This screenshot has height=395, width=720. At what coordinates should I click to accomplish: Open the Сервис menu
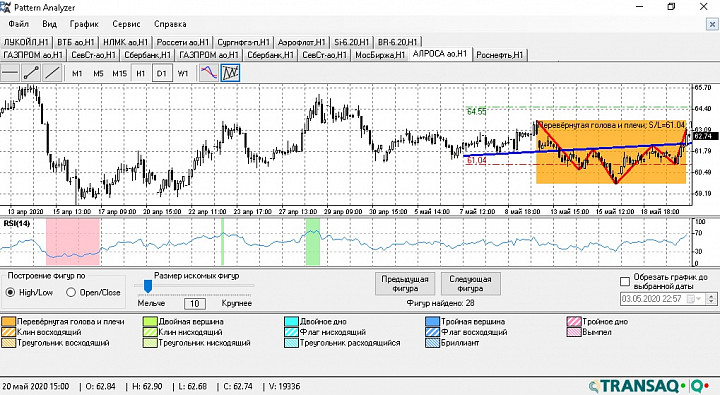[x=126, y=24]
